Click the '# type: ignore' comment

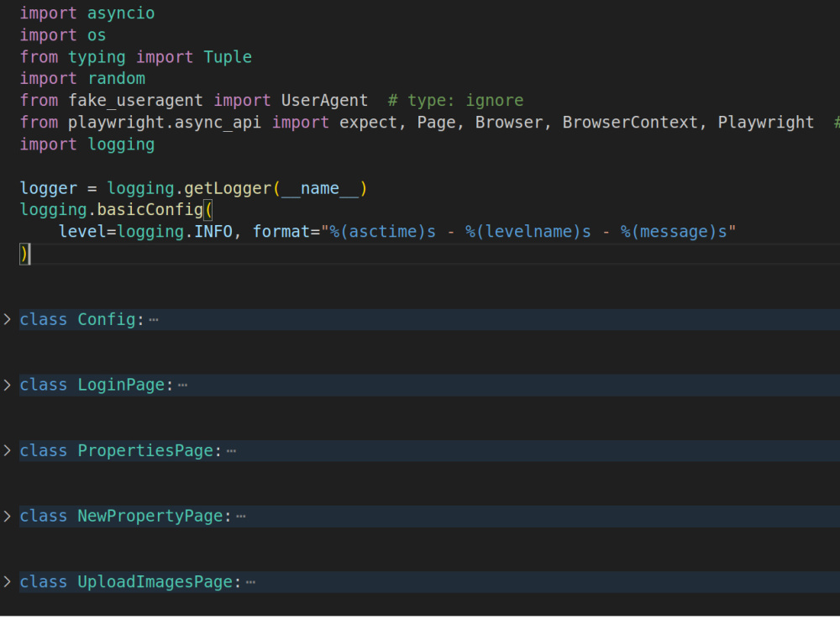(x=456, y=101)
